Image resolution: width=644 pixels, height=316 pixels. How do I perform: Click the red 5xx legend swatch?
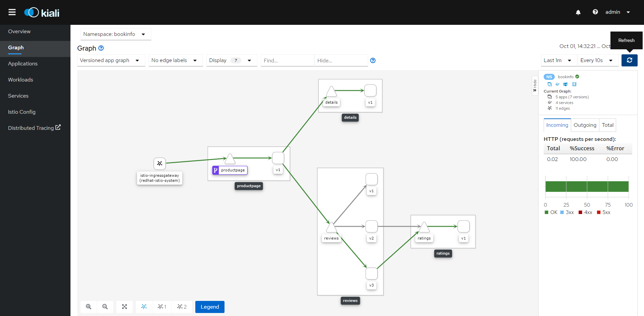click(x=599, y=212)
